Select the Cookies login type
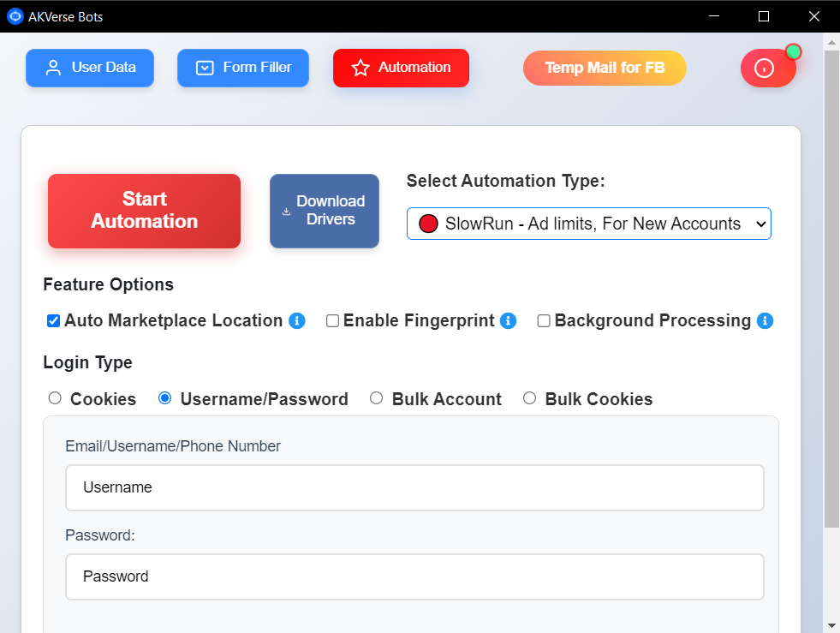 click(x=55, y=398)
